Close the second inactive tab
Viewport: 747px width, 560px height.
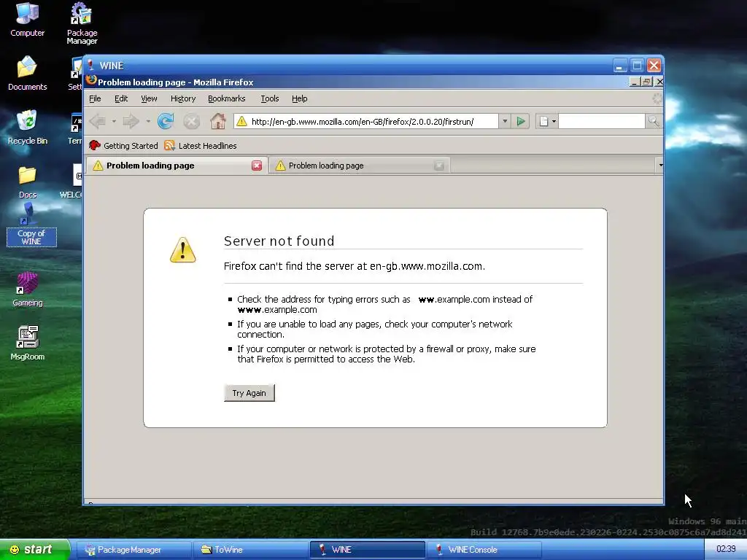click(x=438, y=166)
